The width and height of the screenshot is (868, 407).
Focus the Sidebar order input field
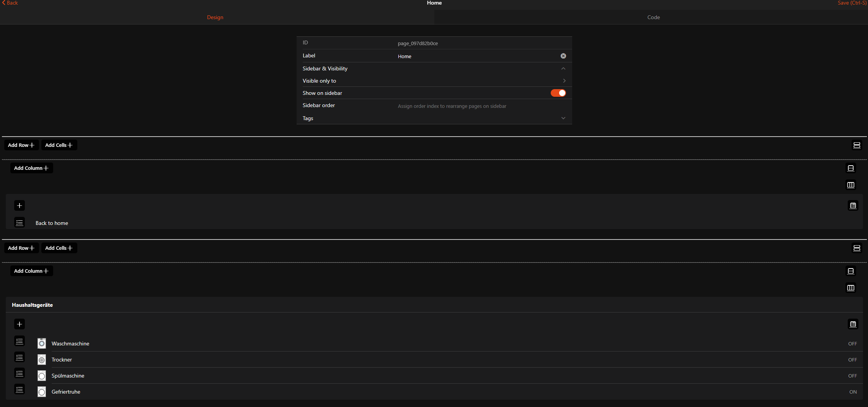pyautogui.click(x=481, y=106)
